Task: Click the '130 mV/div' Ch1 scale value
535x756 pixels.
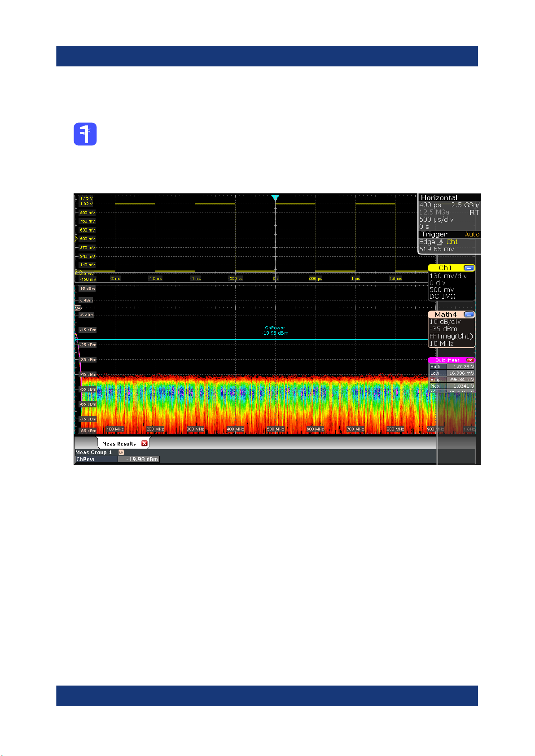Action: click(448, 276)
